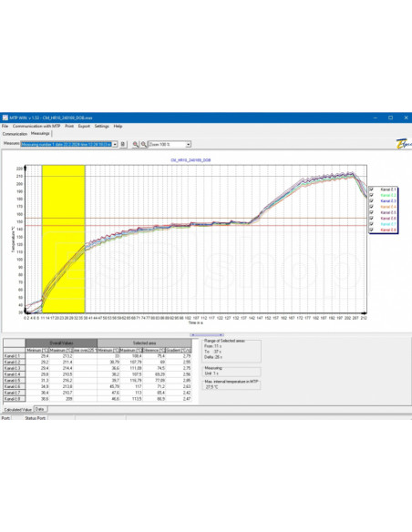
Task: Open the File menu
Action: click(5, 126)
